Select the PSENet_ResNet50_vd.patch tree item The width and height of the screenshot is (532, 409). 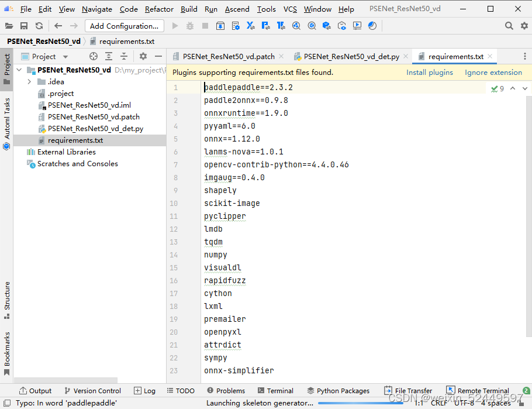coord(94,116)
